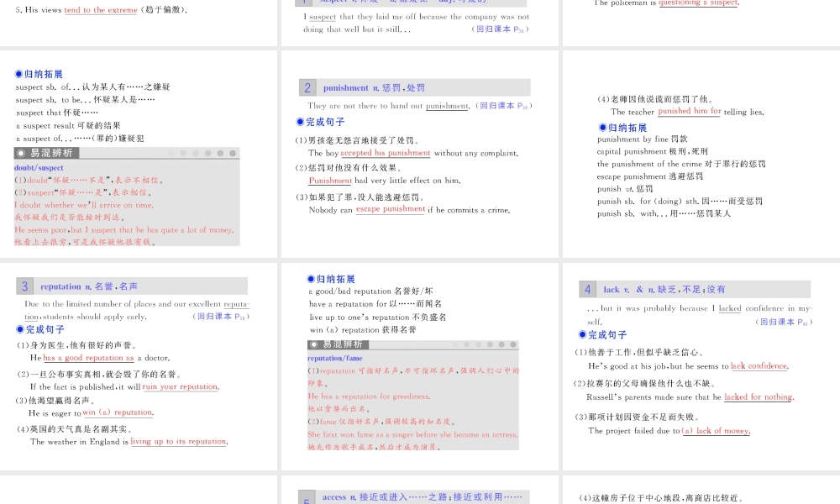The width and height of the screenshot is (840, 504).
Task: Click the 'reputation/fame' blue title
Action: point(335,358)
